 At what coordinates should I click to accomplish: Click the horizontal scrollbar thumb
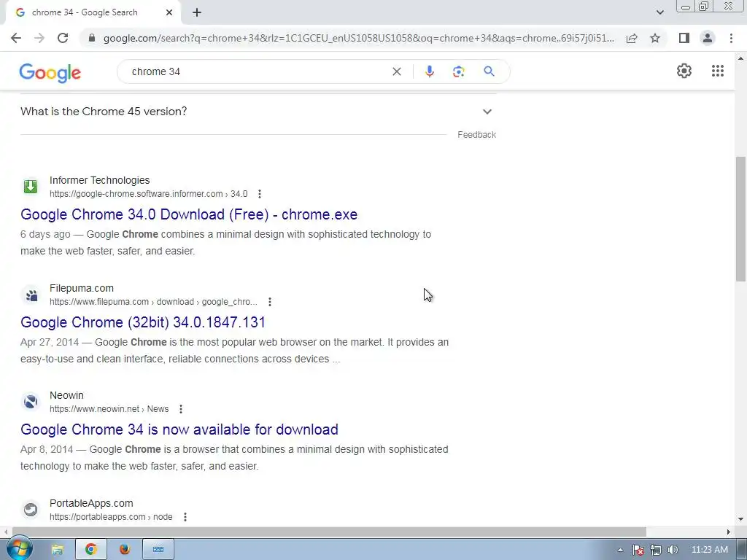point(329,532)
